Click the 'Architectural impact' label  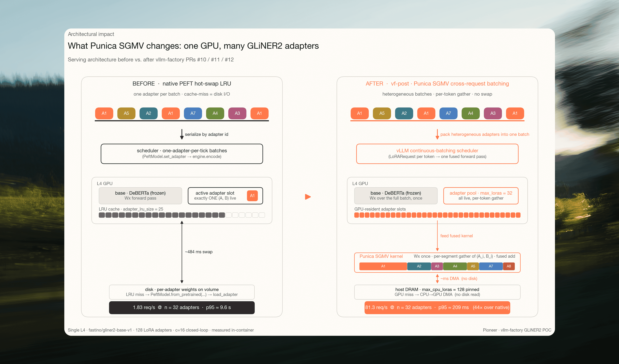(91, 34)
